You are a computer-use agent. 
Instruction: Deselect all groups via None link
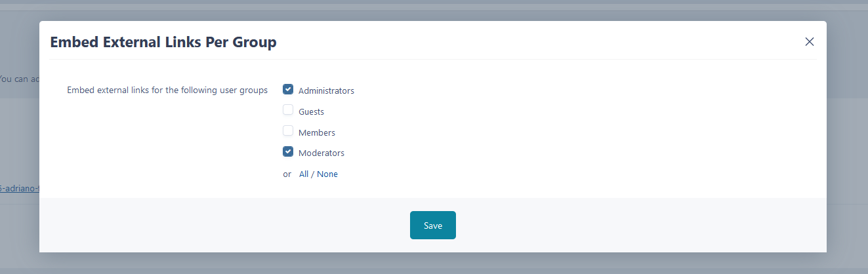click(x=327, y=174)
